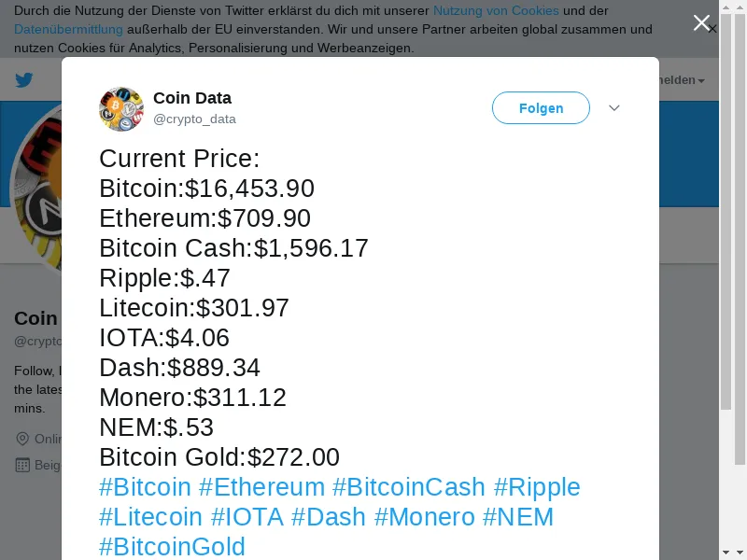The height and width of the screenshot is (560, 747).
Task: Click the Twitter bird logo
Action: click(x=24, y=80)
